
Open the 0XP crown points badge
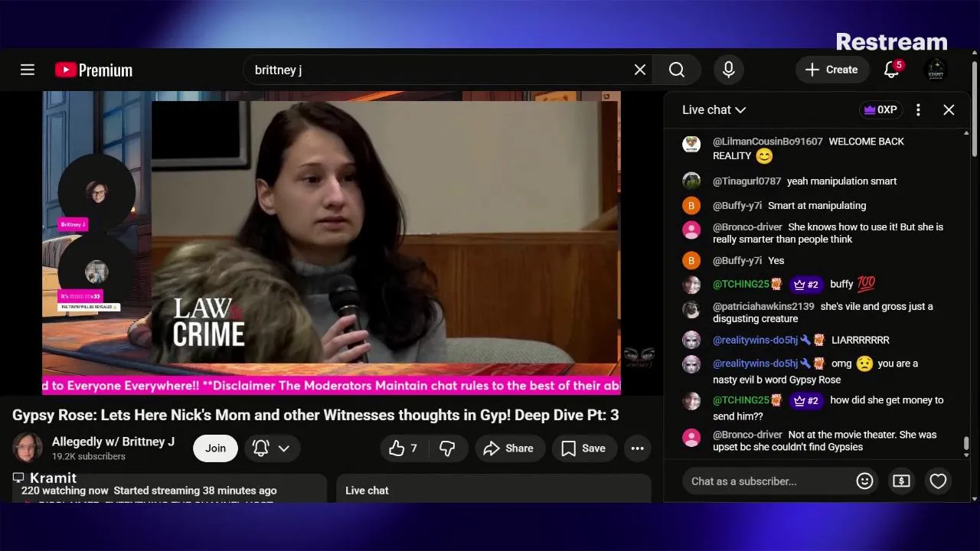(880, 110)
